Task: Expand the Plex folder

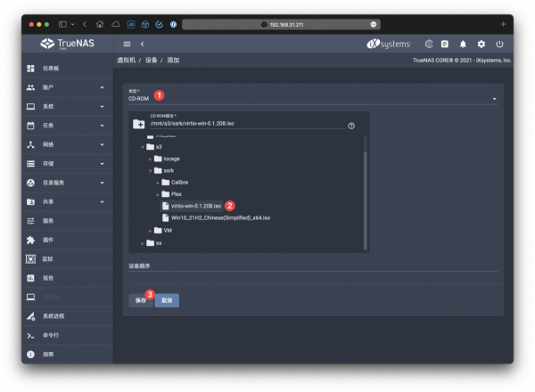Action: tap(158, 194)
